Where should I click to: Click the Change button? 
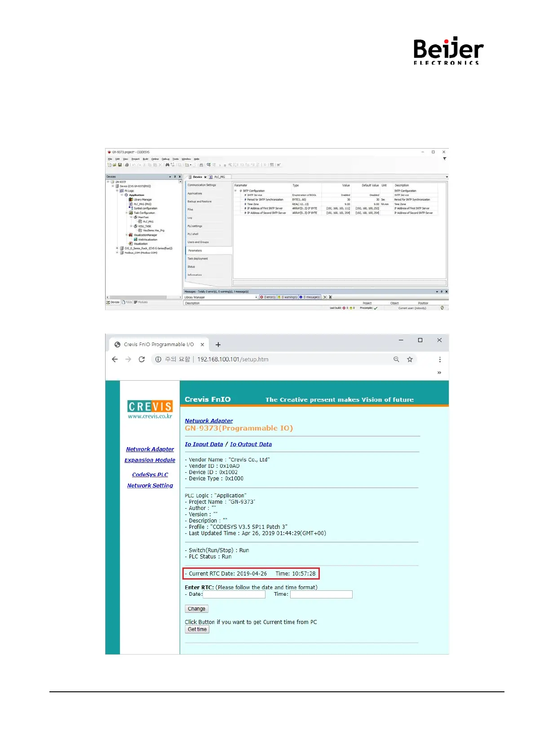[197, 609]
